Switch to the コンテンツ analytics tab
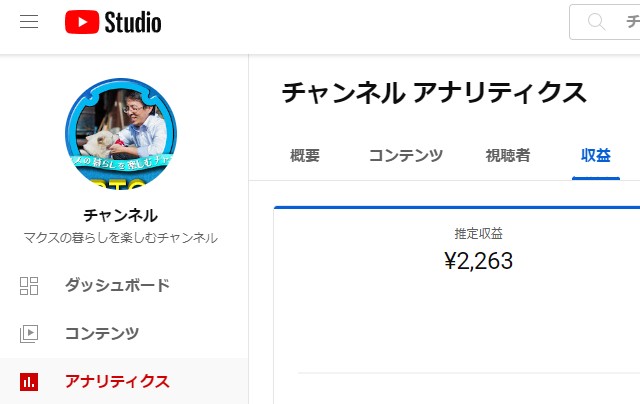The height and width of the screenshot is (404, 640). [x=406, y=155]
